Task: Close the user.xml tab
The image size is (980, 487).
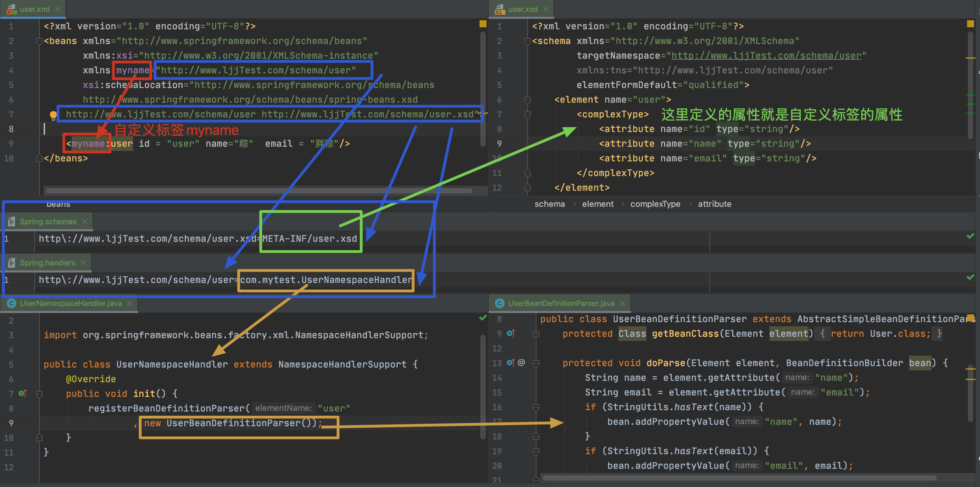Action: (x=58, y=9)
